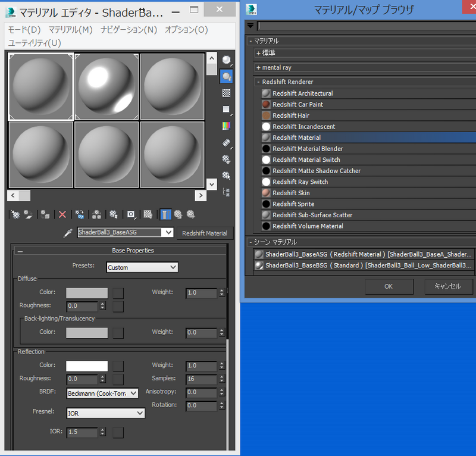
Task: Click the Get Material icon
Action: click(15, 215)
